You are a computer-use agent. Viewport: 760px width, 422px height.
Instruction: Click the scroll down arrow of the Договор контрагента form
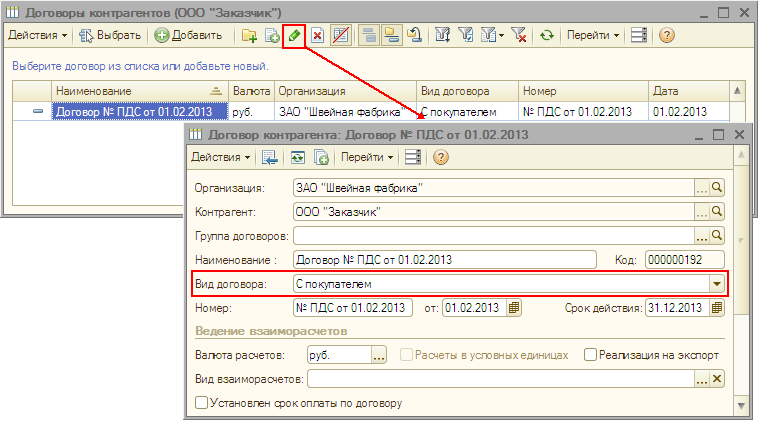point(742,406)
